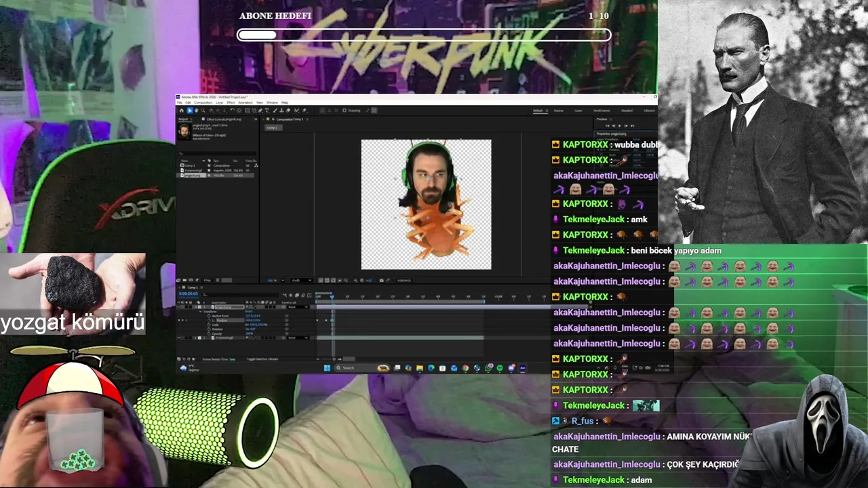Viewport: 868px width, 488px height.
Task: Select the Clone Stamp tool
Action: 281,110
